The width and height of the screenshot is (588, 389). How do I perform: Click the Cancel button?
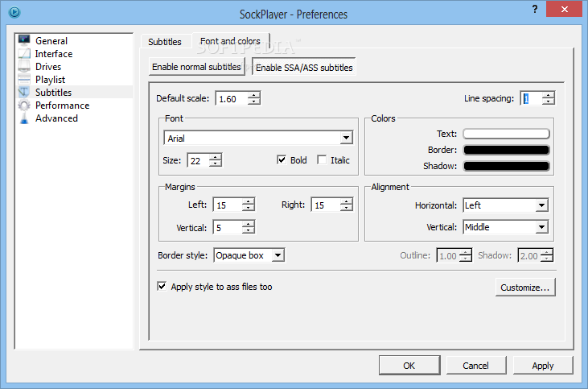[476, 366]
